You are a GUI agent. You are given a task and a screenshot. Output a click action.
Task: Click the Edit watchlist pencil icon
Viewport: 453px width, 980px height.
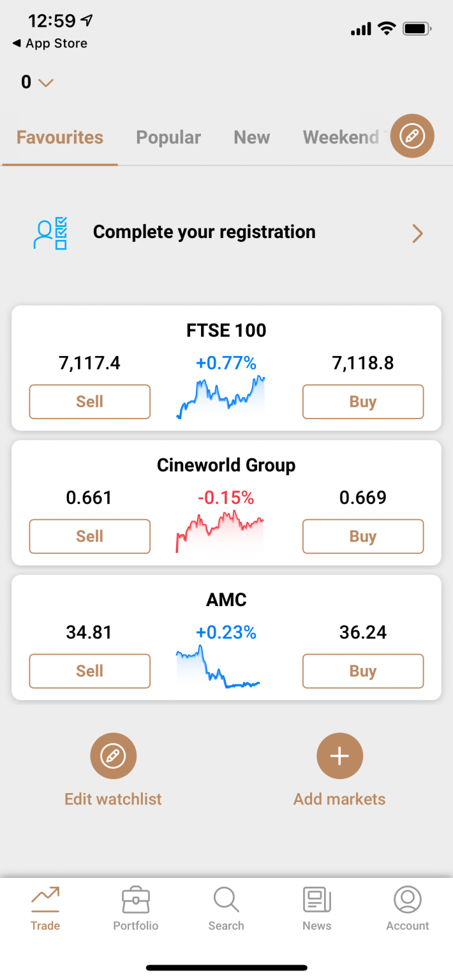113,755
